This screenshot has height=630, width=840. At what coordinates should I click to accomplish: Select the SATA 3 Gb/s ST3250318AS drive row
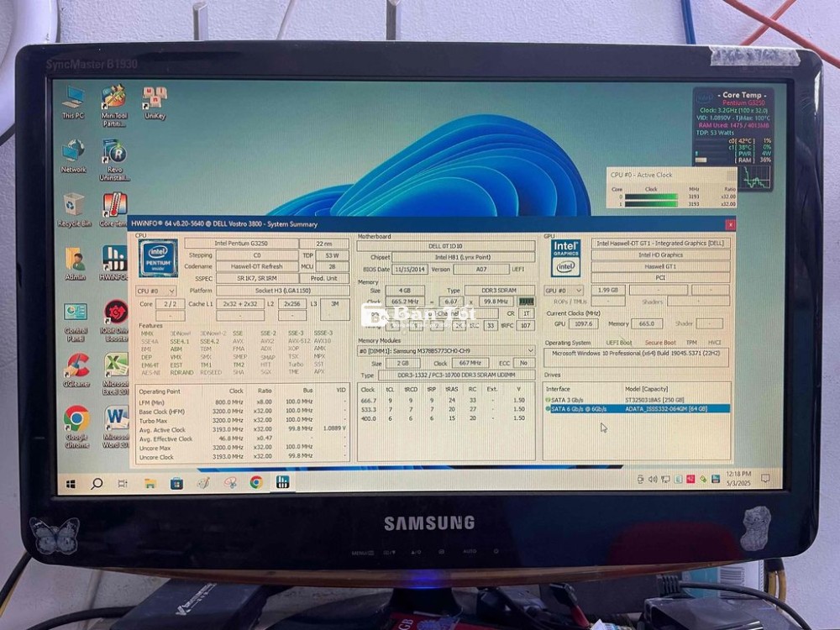(638, 400)
